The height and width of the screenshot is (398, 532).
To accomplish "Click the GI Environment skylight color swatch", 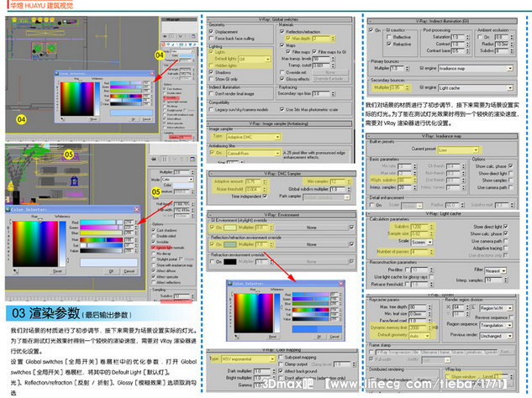I will (229, 228).
